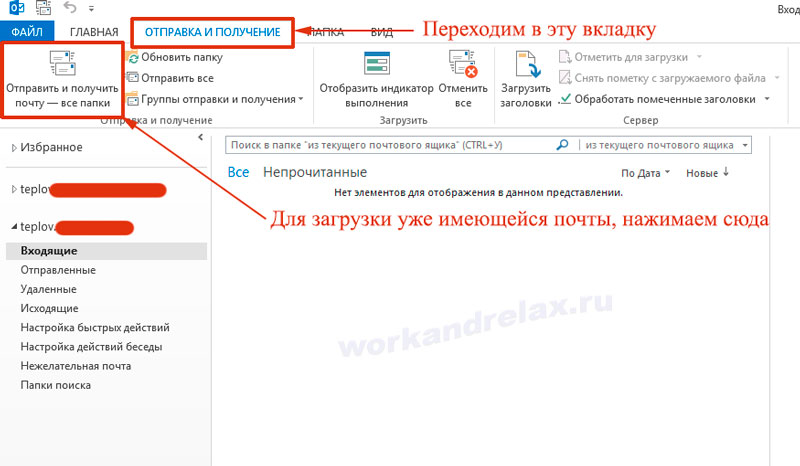800x466 pixels.
Task: Click the Отправить все button
Action: [135, 78]
